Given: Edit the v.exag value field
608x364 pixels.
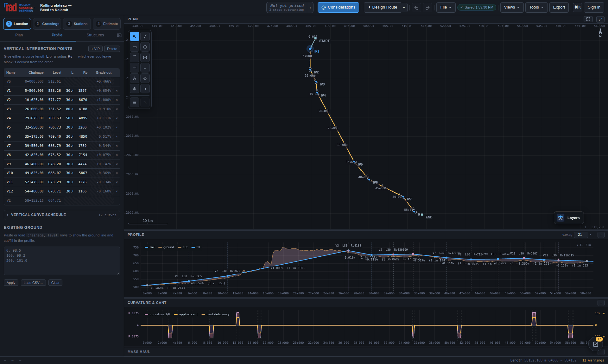Looking at the screenshot, I should (x=581, y=235).
